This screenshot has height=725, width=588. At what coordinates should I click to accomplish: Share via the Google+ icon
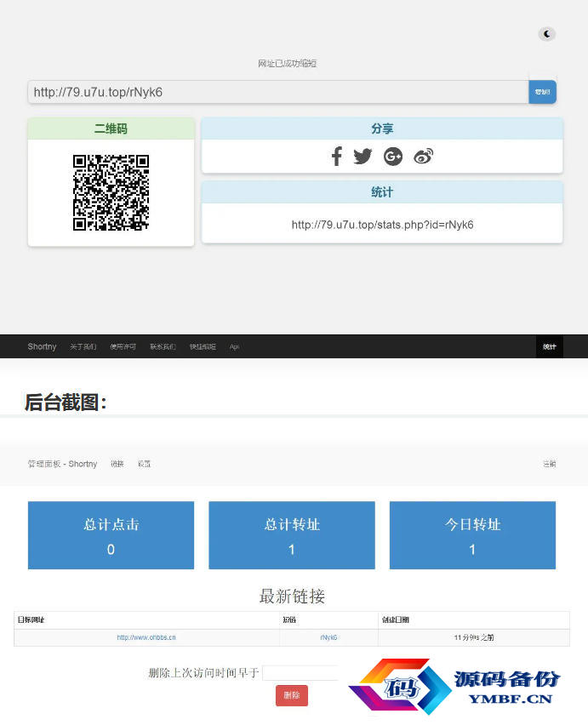click(x=393, y=157)
